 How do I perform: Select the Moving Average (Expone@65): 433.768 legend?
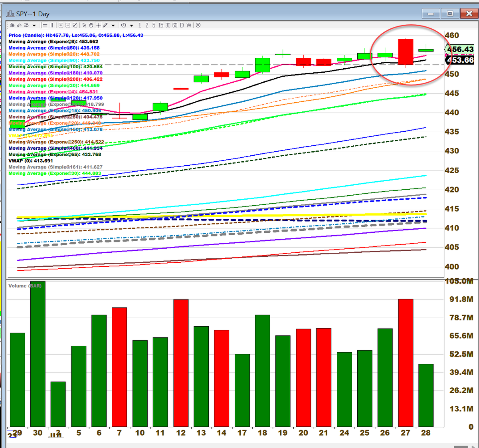55,155
